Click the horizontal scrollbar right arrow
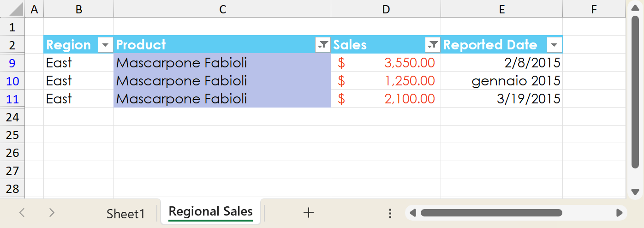Image resolution: width=644 pixels, height=228 pixels. (x=619, y=213)
